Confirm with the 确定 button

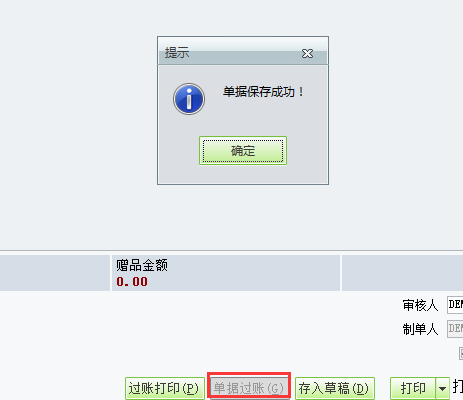(243, 151)
